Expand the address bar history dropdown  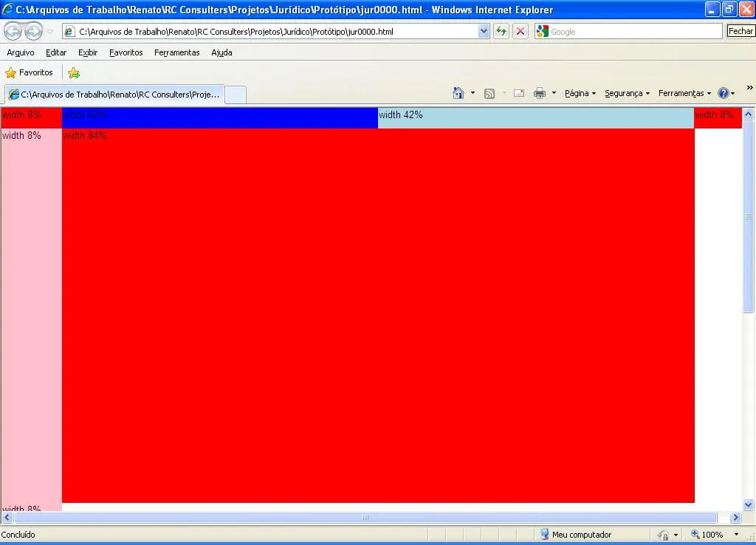click(x=484, y=32)
